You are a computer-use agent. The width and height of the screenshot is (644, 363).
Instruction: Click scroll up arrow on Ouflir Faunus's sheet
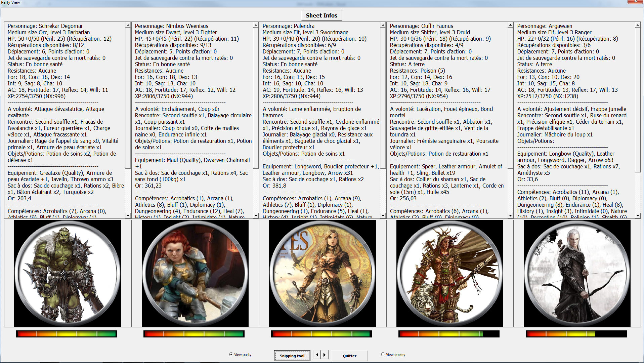point(510,25)
